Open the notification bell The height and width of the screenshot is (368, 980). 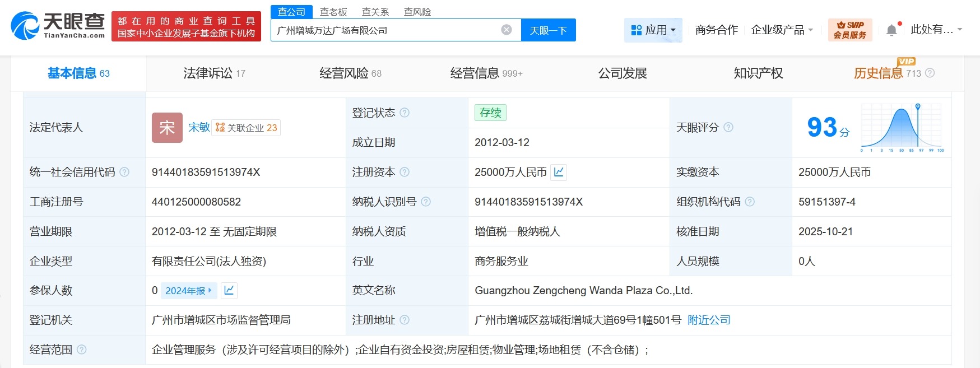pyautogui.click(x=891, y=30)
